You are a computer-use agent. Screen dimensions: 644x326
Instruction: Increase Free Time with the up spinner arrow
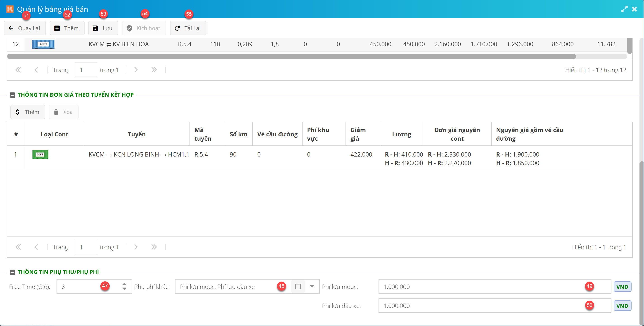click(124, 284)
